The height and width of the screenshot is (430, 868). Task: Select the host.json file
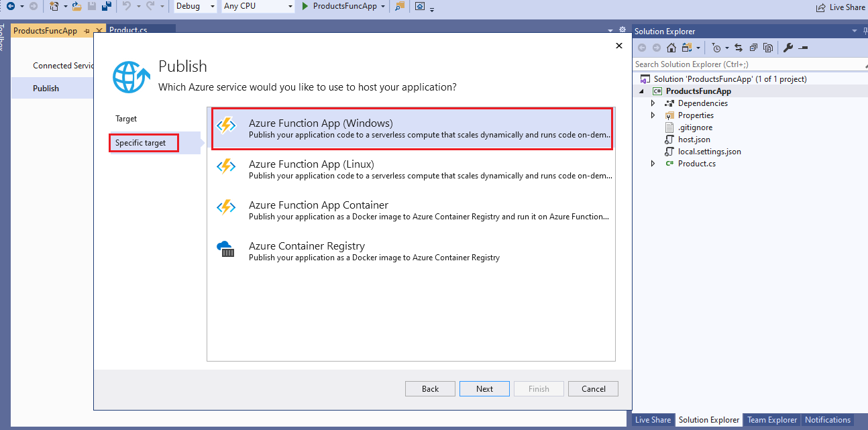[694, 140]
